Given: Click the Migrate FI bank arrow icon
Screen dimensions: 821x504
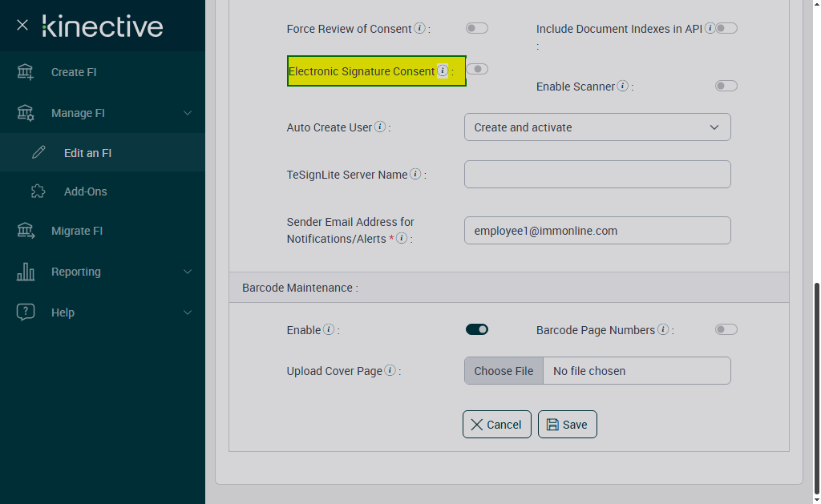Looking at the screenshot, I should point(25,231).
